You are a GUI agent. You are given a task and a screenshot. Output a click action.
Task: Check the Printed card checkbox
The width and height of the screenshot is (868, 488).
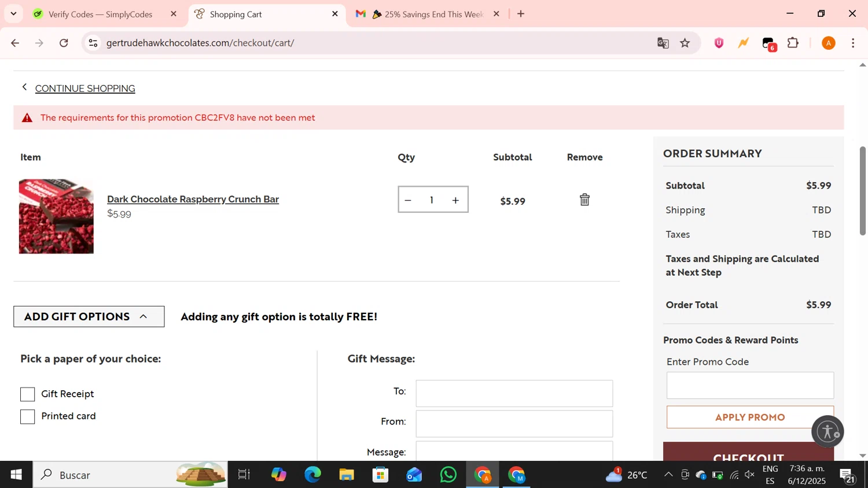(27, 417)
